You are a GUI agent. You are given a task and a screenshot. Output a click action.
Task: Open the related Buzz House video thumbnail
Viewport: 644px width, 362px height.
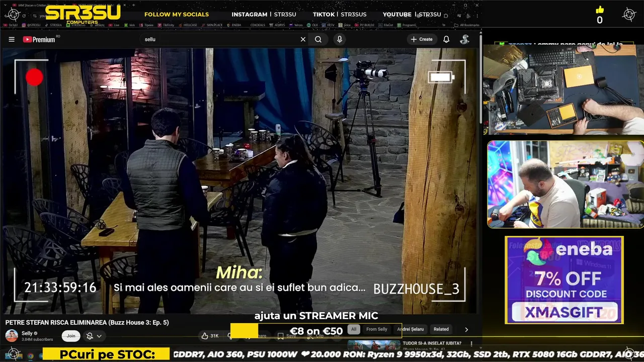tap(374, 345)
